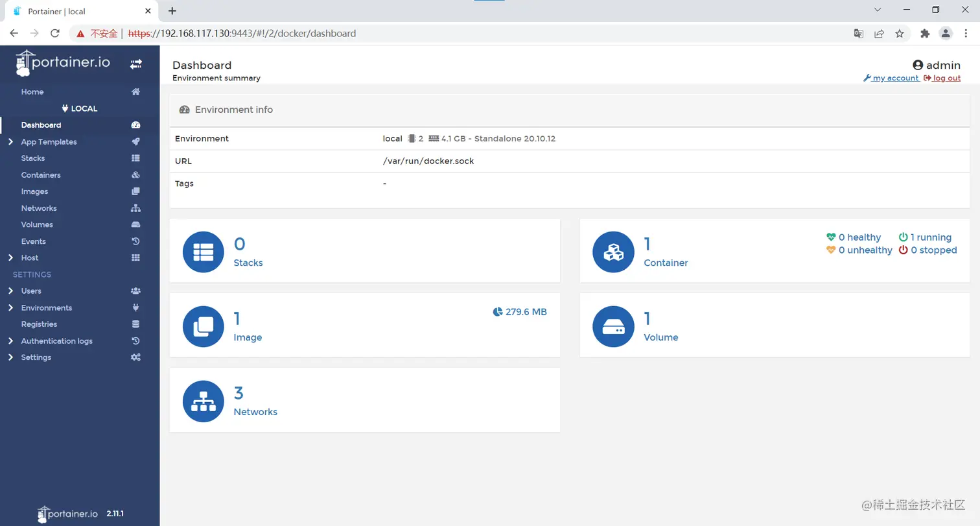The height and width of the screenshot is (526, 980).
Task: Click the Containers cubes icon in sidebar
Action: click(x=135, y=175)
